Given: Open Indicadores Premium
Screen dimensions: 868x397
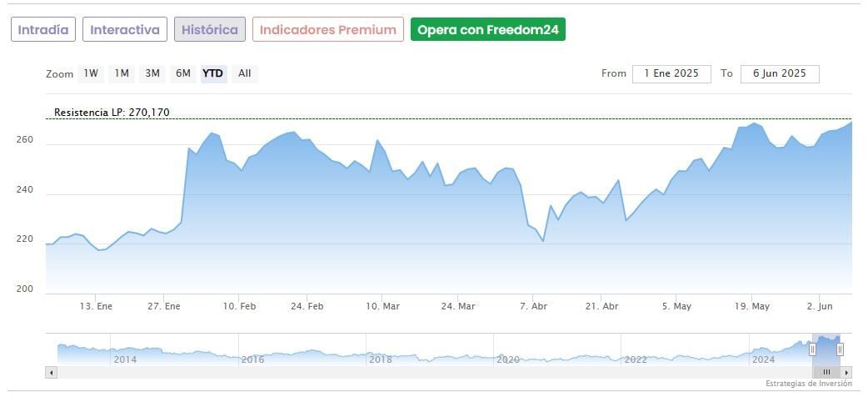Looking at the screenshot, I should [328, 30].
